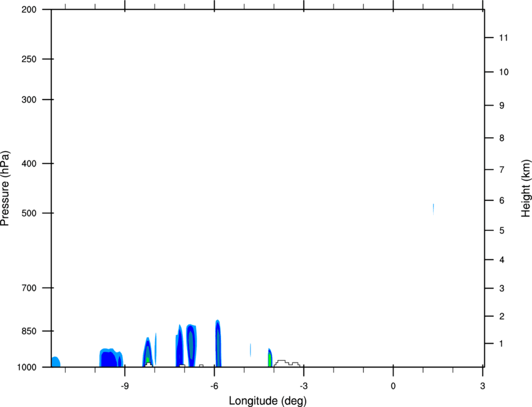Image resolution: width=532 pixels, height=407 pixels.
Task: Click the 250 pressure axis label
Action: [x=29, y=59]
